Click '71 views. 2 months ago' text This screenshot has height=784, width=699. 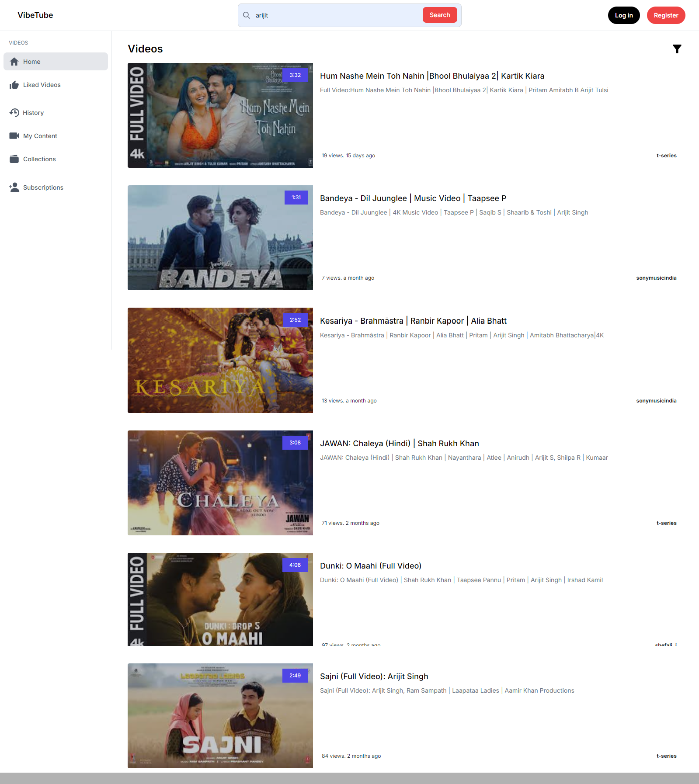(x=351, y=523)
